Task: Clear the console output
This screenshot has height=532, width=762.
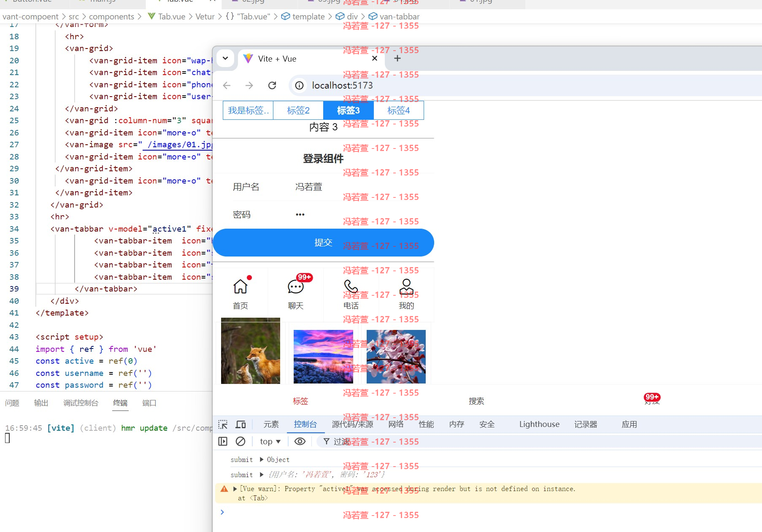Action: pos(240,442)
